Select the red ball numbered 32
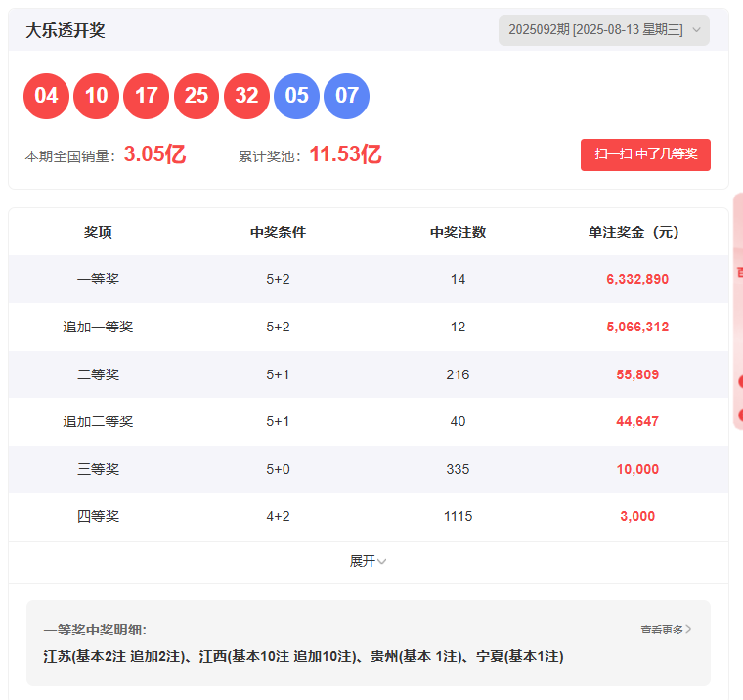 tap(246, 96)
